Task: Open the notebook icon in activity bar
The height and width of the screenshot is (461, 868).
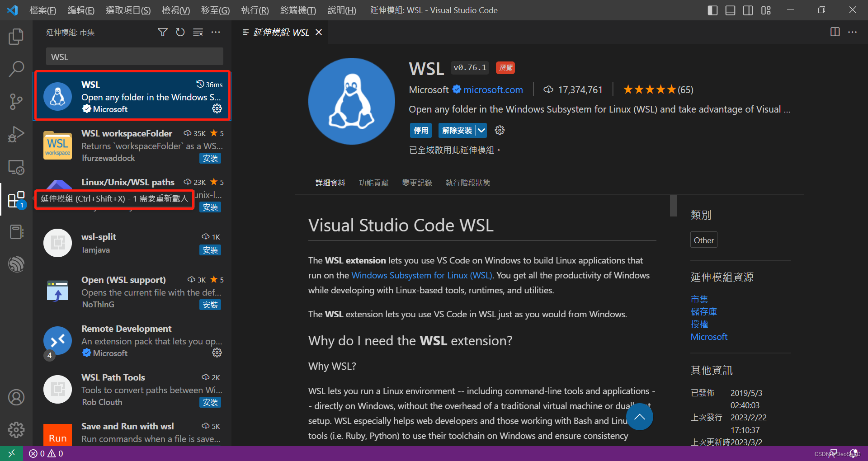Action: (16, 232)
